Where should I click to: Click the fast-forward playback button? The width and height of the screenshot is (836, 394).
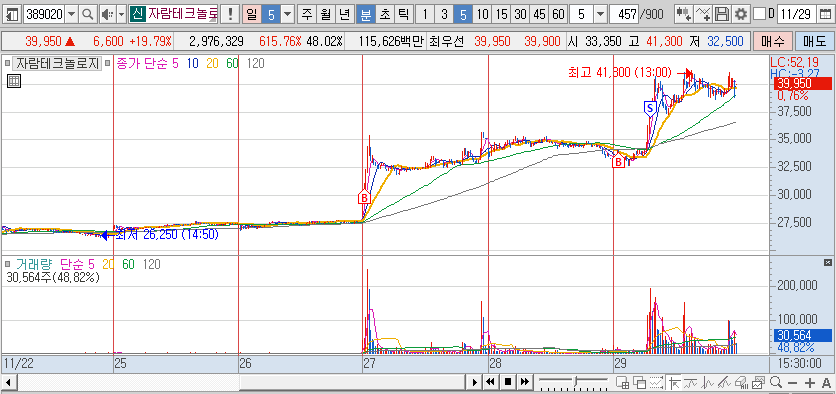525,382
